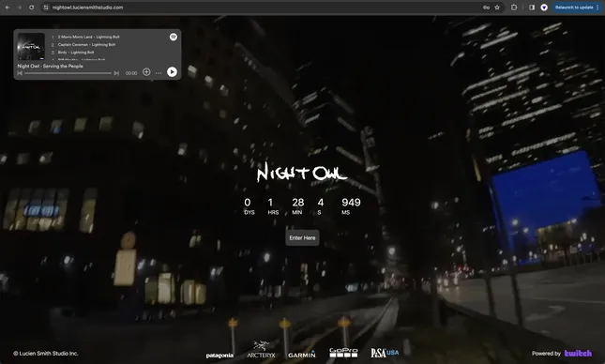The height and width of the screenshot is (364, 605).
Task: Bookmark this page with the star
Action: (497, 8)
